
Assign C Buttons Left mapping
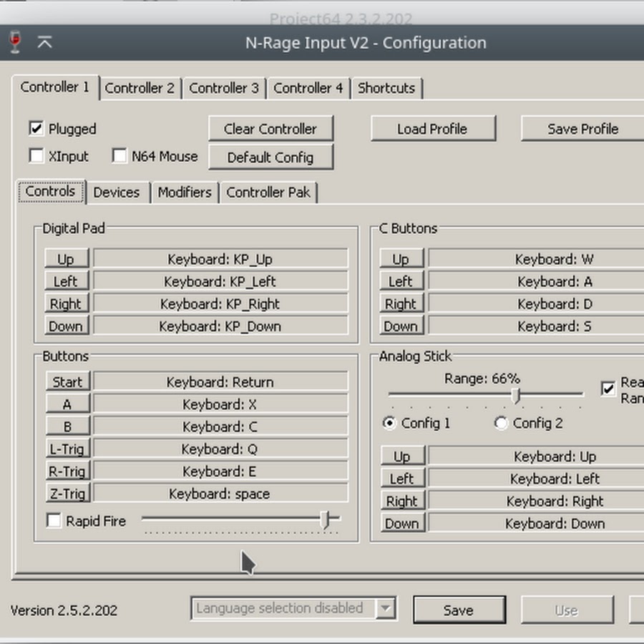click(401, 281)
